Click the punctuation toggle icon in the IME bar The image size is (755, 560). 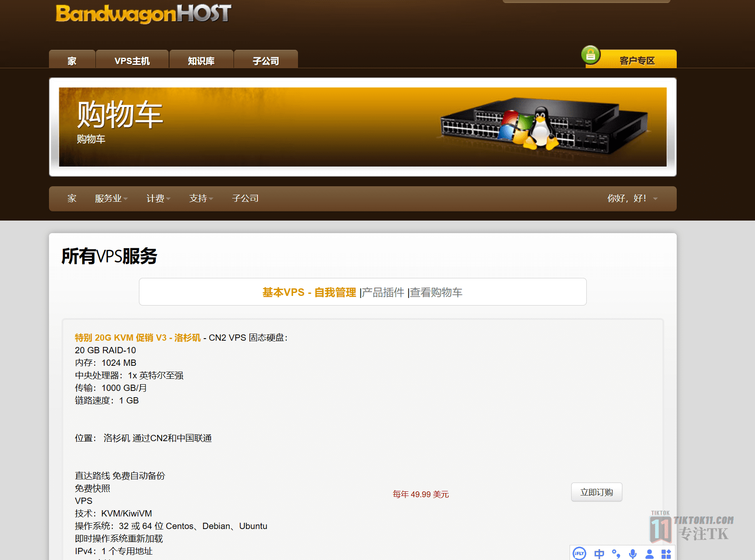click(x=616, y=554)
